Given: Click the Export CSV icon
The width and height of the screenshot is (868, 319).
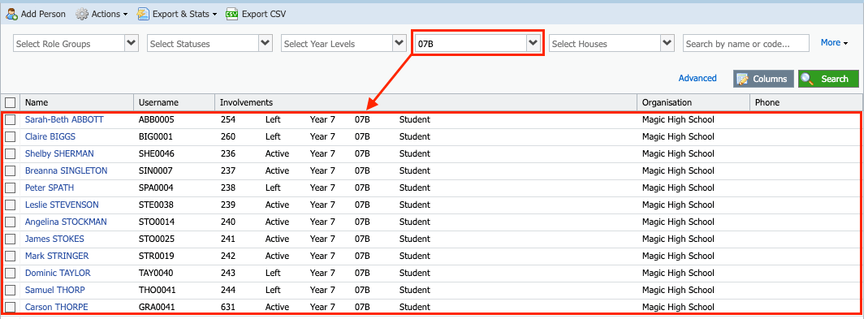Looking at the screenshot, I should (x=232, y=14).
